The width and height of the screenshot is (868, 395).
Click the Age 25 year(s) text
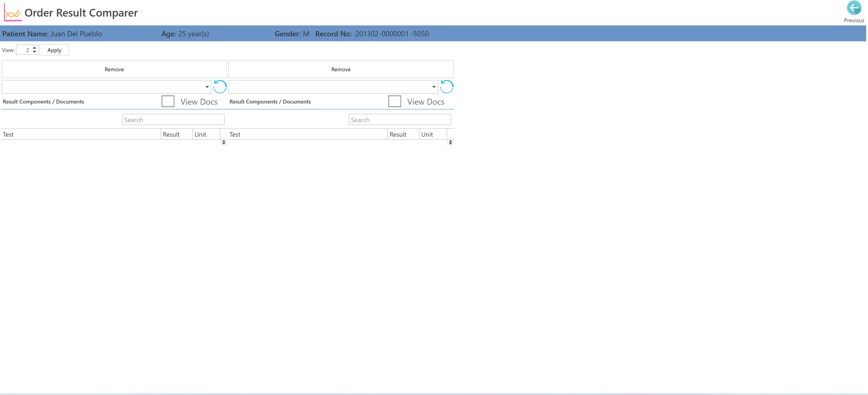[x=185, y=34]
